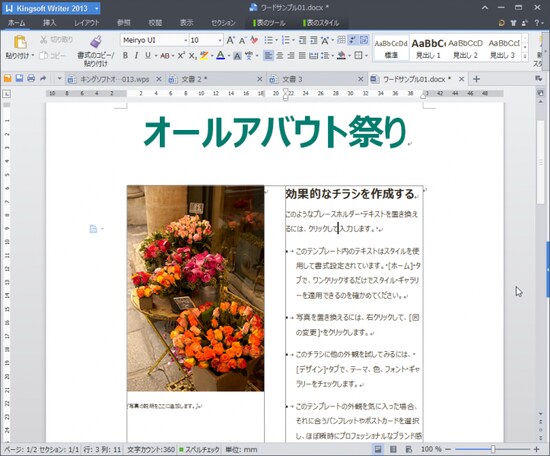Switch to the キングソフトオ…013.wps document tab
550x456 pixels.
point(114,79)
